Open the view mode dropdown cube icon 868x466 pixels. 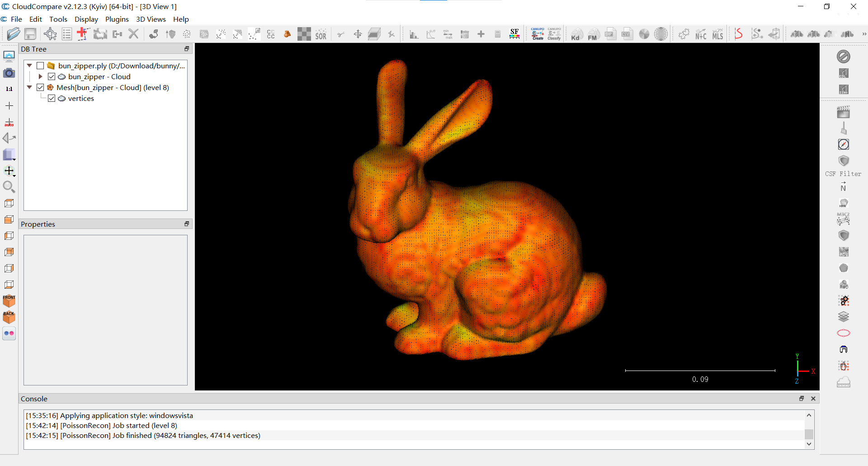click(x=9, y=154)
